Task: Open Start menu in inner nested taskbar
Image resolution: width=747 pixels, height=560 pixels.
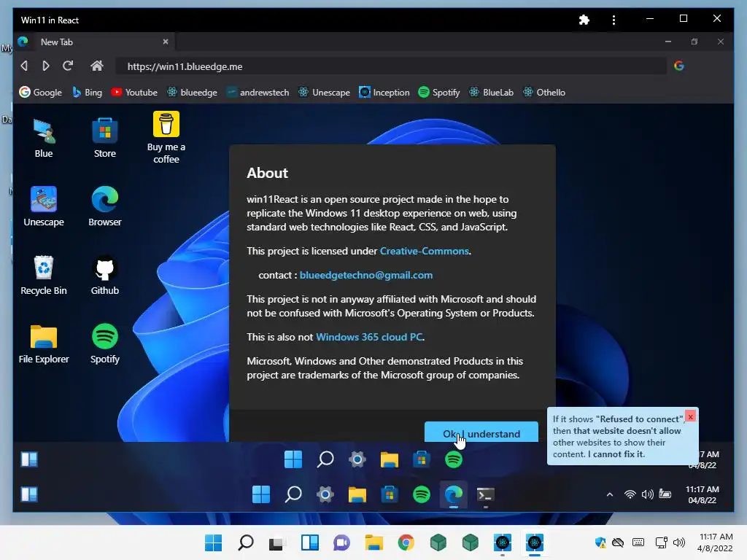Action: tap(293, 459)
